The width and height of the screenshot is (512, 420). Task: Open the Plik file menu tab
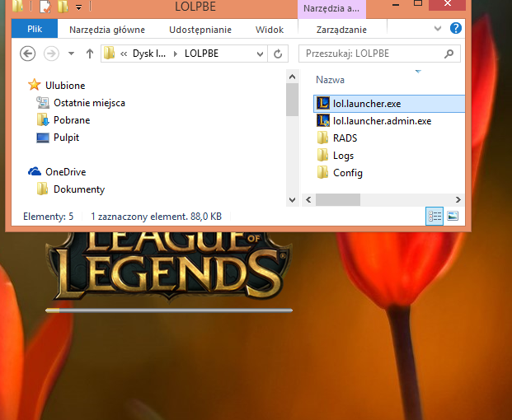tap(35, 29)
